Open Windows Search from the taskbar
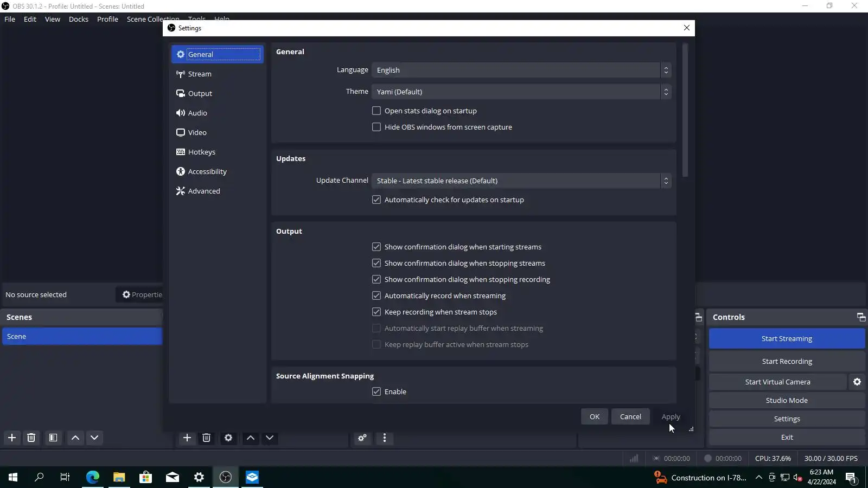 [x=39, y=477]
